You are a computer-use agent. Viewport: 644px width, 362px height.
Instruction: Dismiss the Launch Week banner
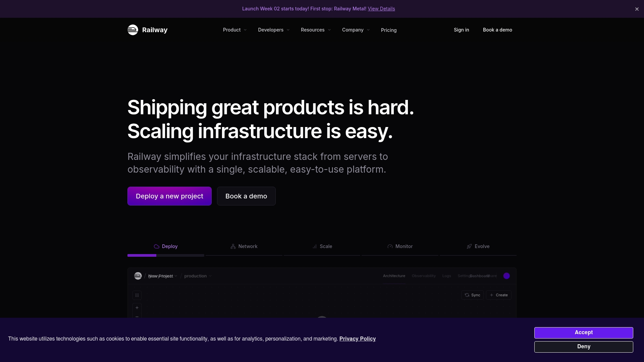click(x=636, y=9)
